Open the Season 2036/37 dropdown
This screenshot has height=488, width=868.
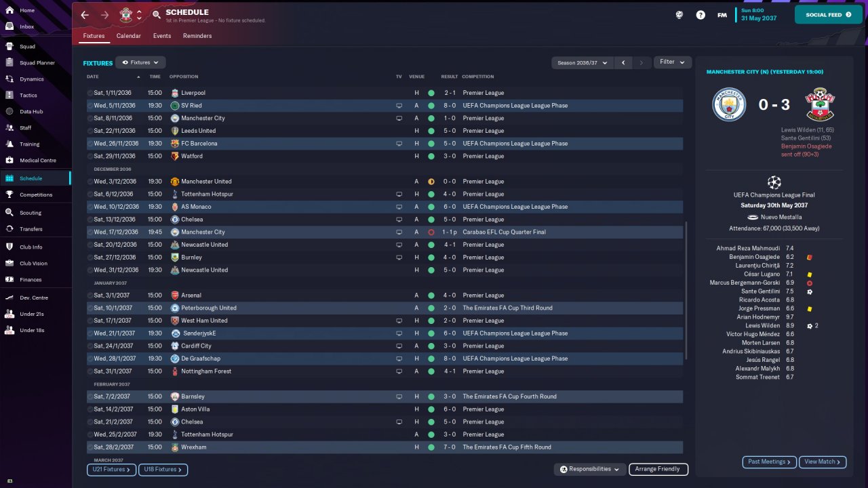(582, 62)
